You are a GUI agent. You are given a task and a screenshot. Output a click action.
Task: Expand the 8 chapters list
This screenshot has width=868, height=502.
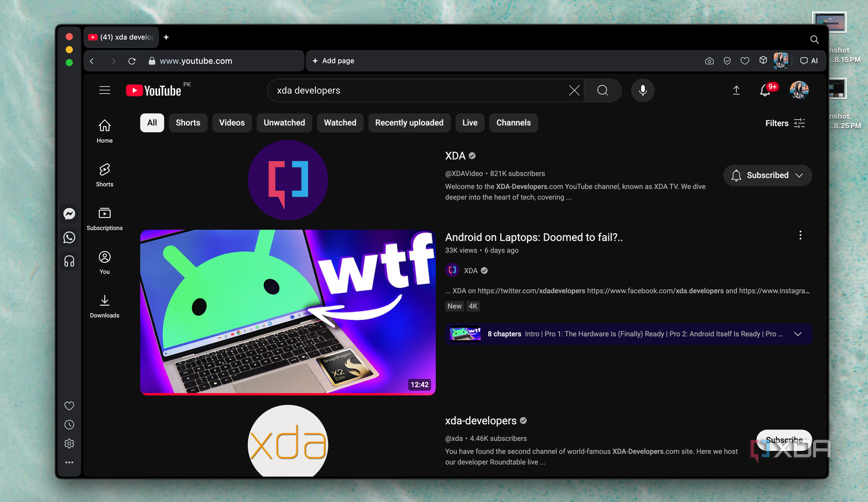pyautogui.click(x=798, y=334)
